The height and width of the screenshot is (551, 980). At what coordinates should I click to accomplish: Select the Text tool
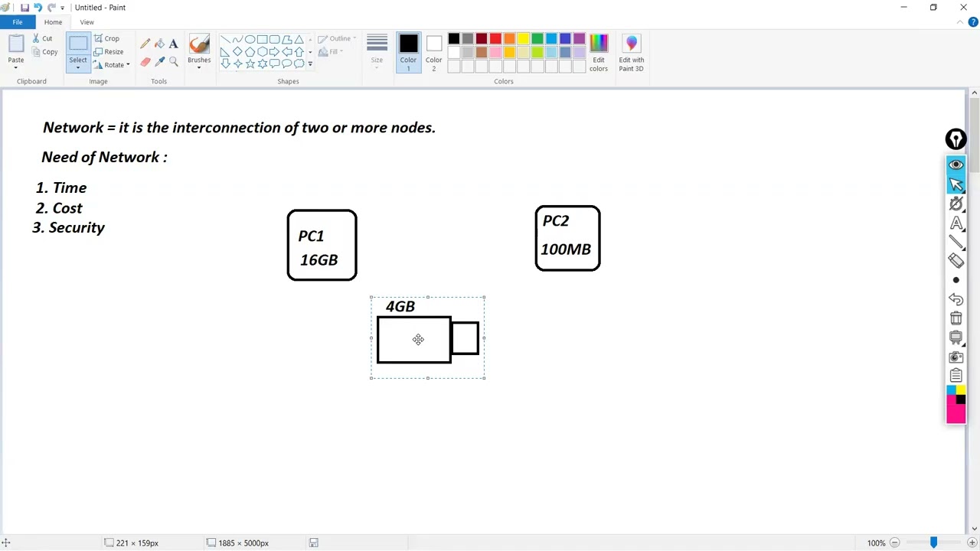[x=173, y=44]
